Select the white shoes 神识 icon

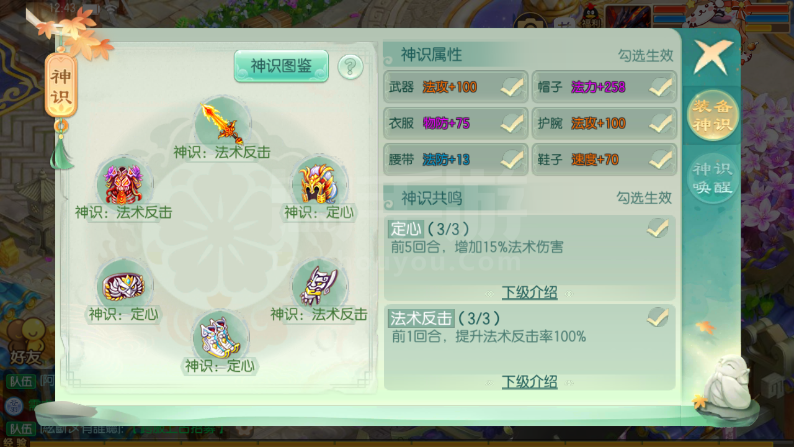(221, 336)
